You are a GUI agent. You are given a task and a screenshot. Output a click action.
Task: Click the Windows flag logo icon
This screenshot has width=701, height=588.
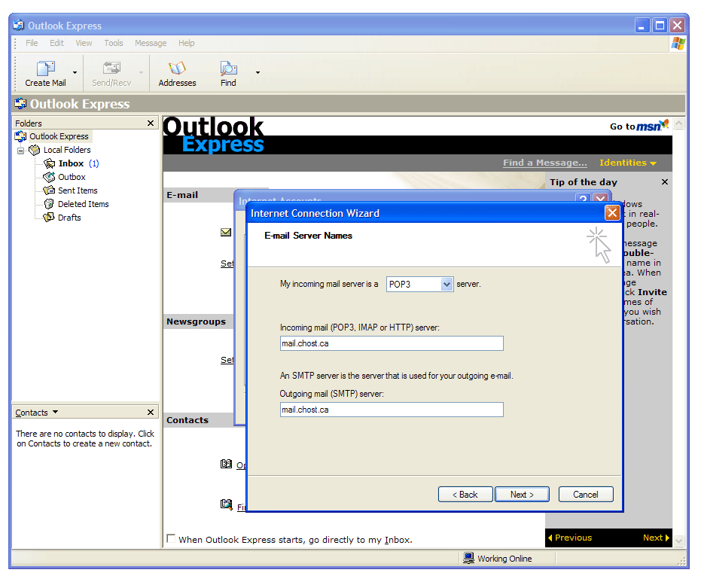pyautogui.click(x=678, y=44)
